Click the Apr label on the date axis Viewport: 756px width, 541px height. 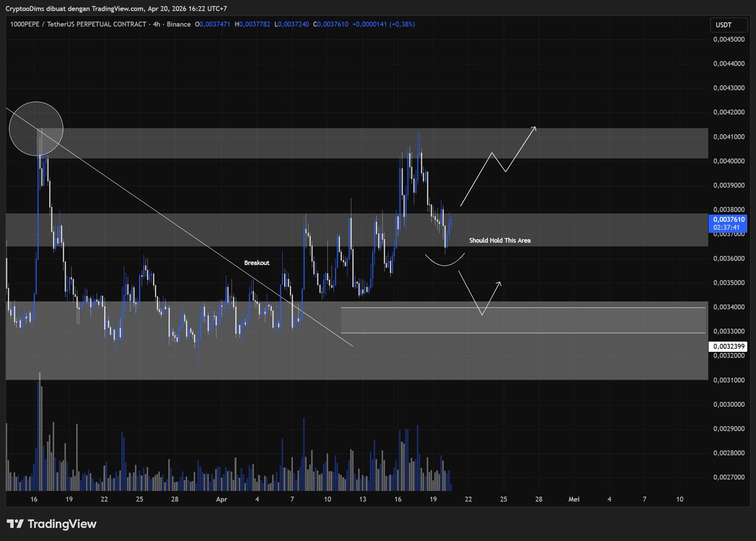(222, 499)
